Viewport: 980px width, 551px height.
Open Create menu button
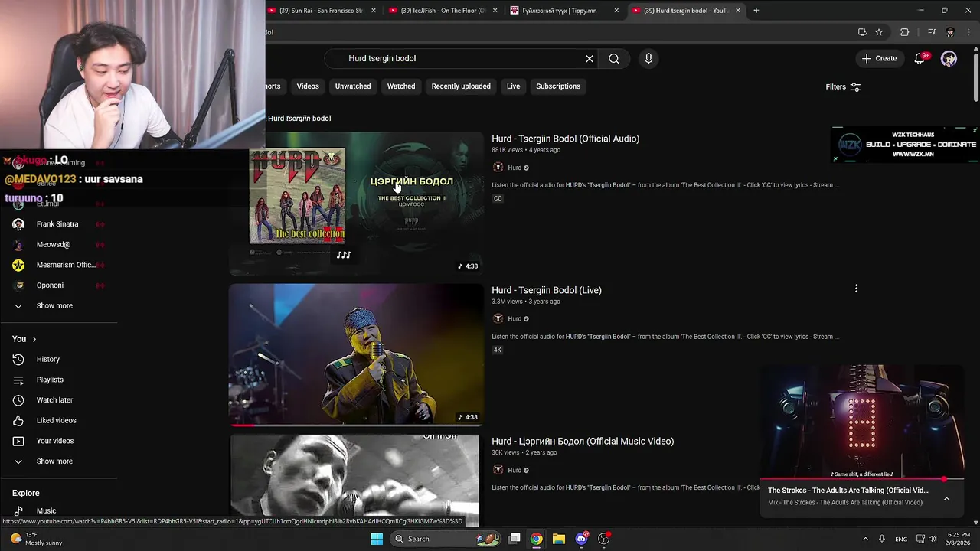pos(878,58)
